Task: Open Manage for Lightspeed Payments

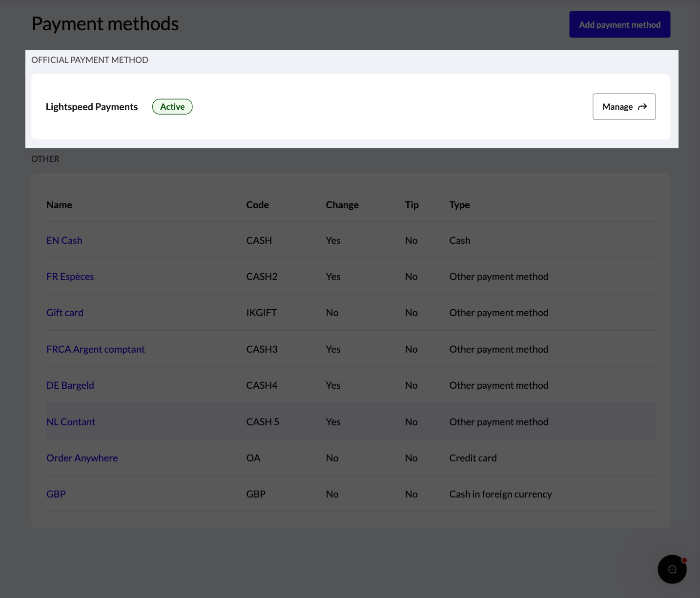Action: (x=624, y=106)
